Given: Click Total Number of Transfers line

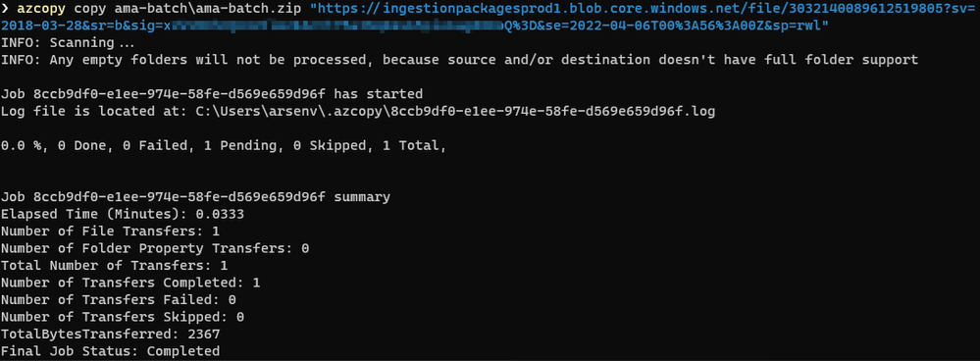Looking at the screenshot, I should click(x=115, y=266).
